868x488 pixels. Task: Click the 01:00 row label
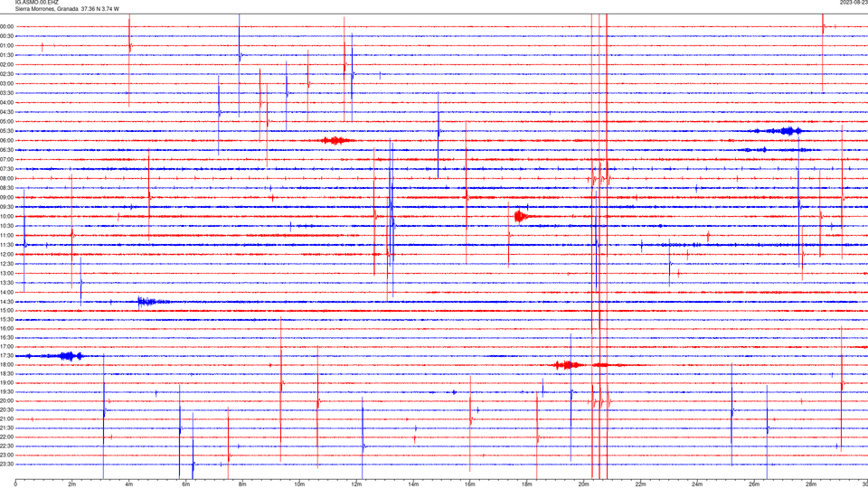[7, 45]
